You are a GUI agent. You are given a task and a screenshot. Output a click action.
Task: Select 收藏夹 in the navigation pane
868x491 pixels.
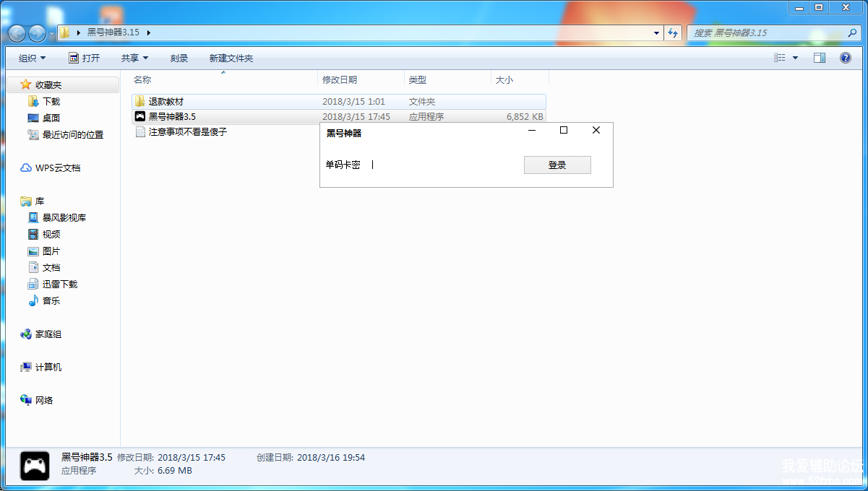tap(48, 85)
